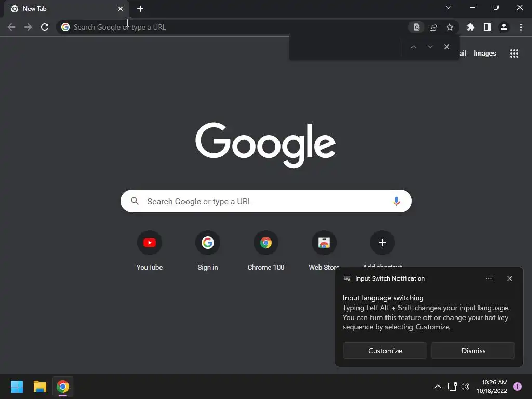Click Customize in the notification

385,351
